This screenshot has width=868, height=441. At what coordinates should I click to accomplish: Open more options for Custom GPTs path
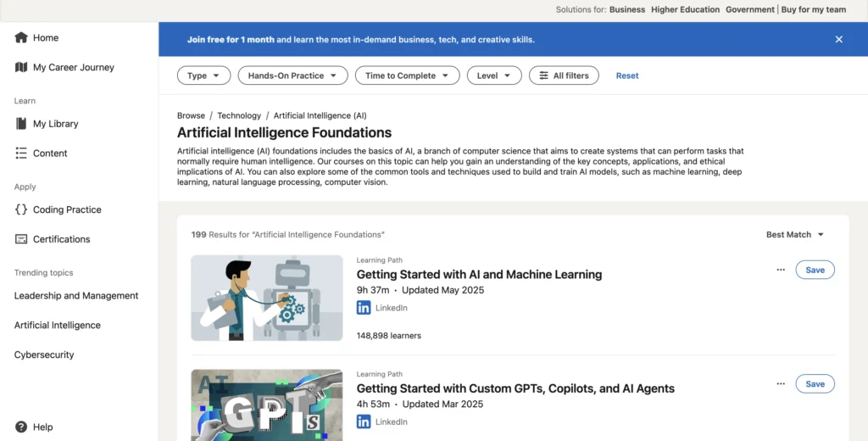[x=781, y=384]
